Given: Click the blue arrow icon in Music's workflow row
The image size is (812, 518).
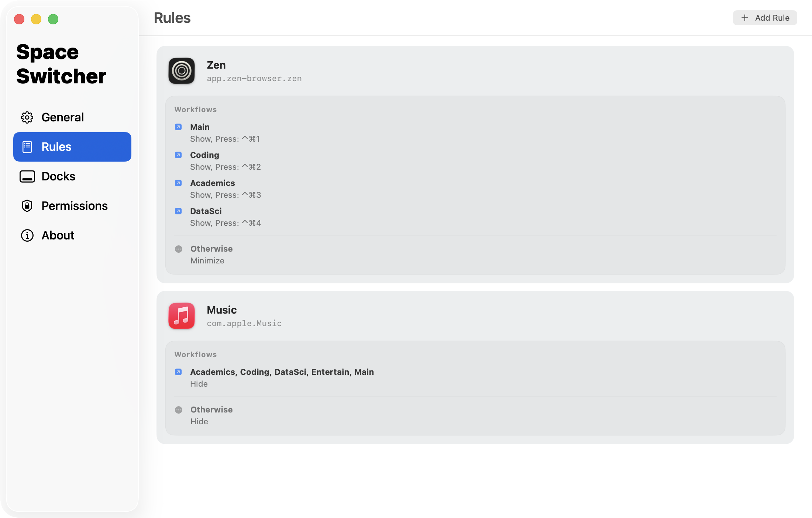Looking at the screenshot, I should coord(178,372).
